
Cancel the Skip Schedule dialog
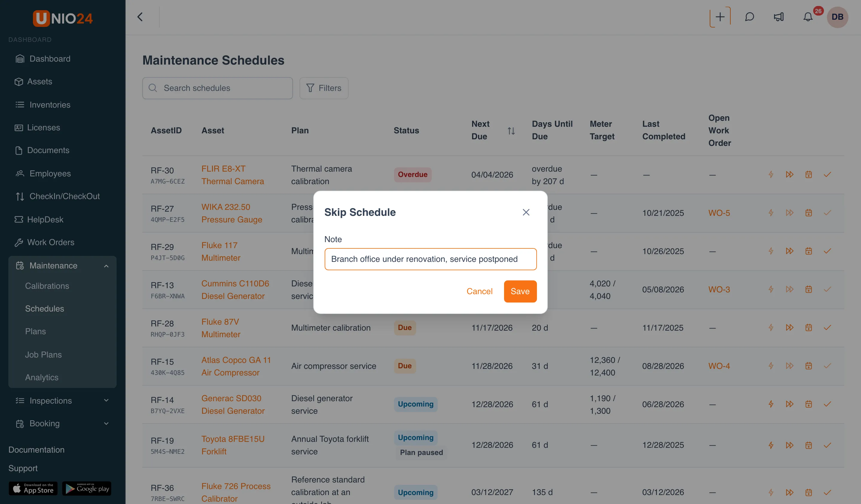tap(479, 291)
